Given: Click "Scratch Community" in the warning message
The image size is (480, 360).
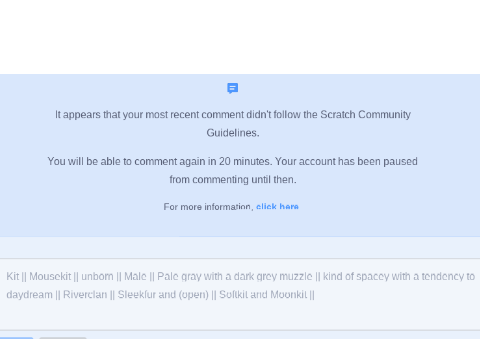Looking at the screenshot, I should coord(365,115).
